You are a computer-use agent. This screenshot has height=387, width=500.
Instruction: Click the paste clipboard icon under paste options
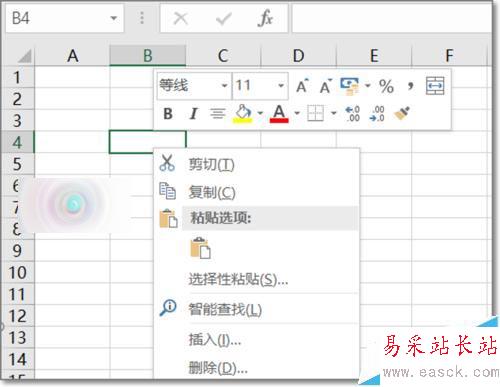(200, 248)
